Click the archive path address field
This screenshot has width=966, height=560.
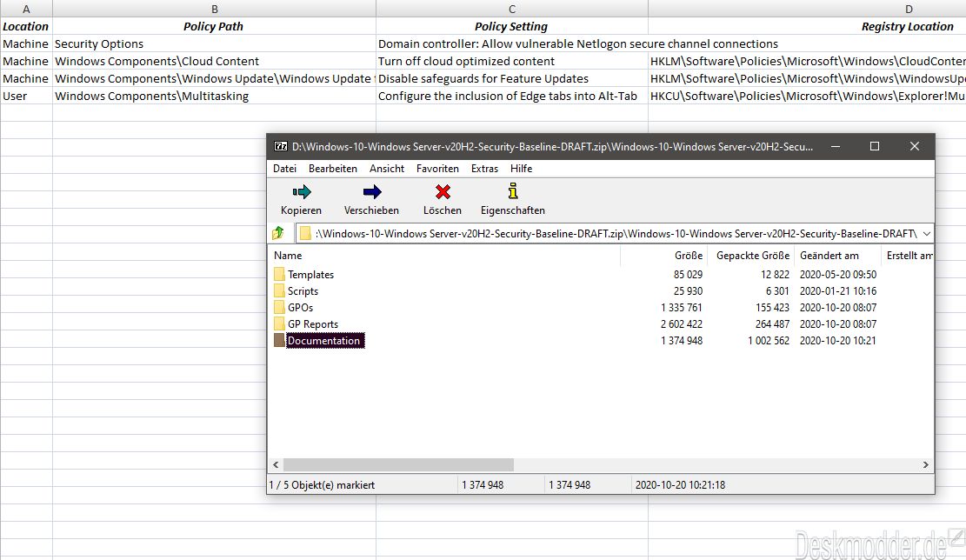click(x=609, y=233)
